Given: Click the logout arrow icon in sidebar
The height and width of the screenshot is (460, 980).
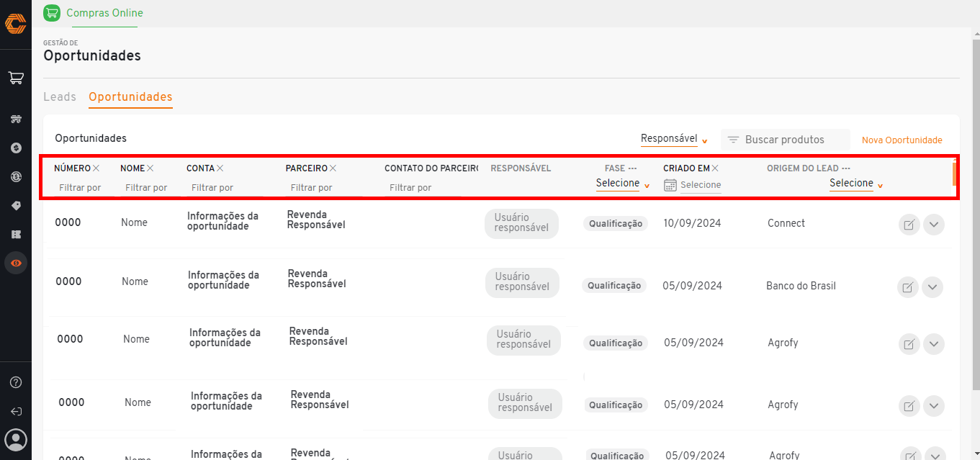Looking at the screenshot, I should coord(16,411).
